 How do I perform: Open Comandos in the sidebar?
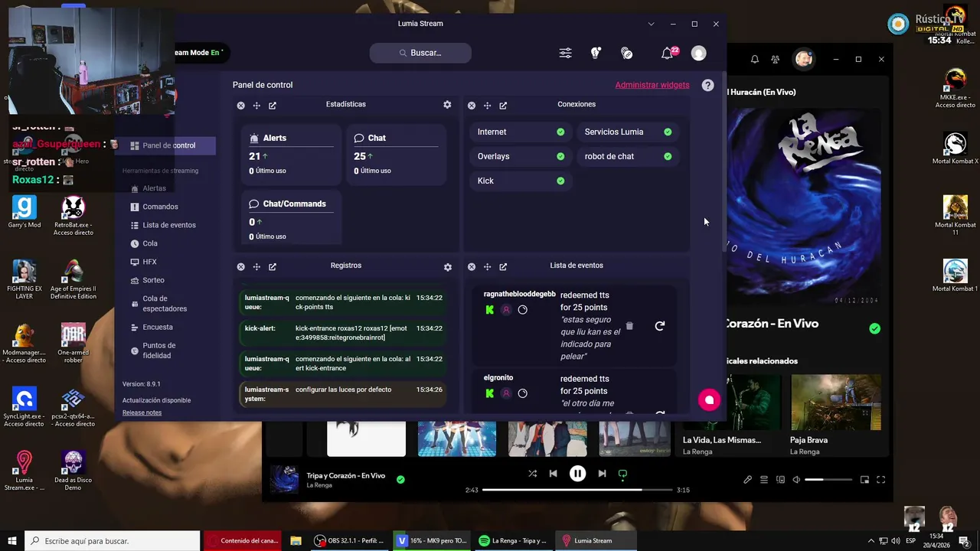[x=160, y=207]
